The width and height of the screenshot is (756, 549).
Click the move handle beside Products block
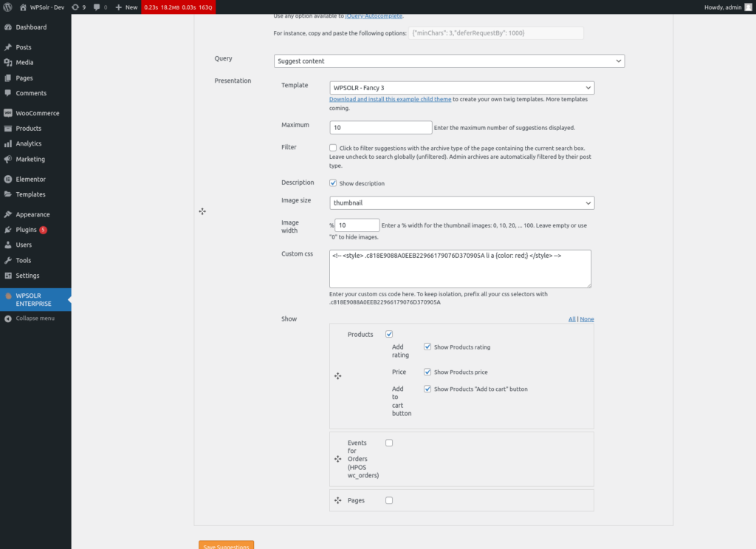click(338, 376)
